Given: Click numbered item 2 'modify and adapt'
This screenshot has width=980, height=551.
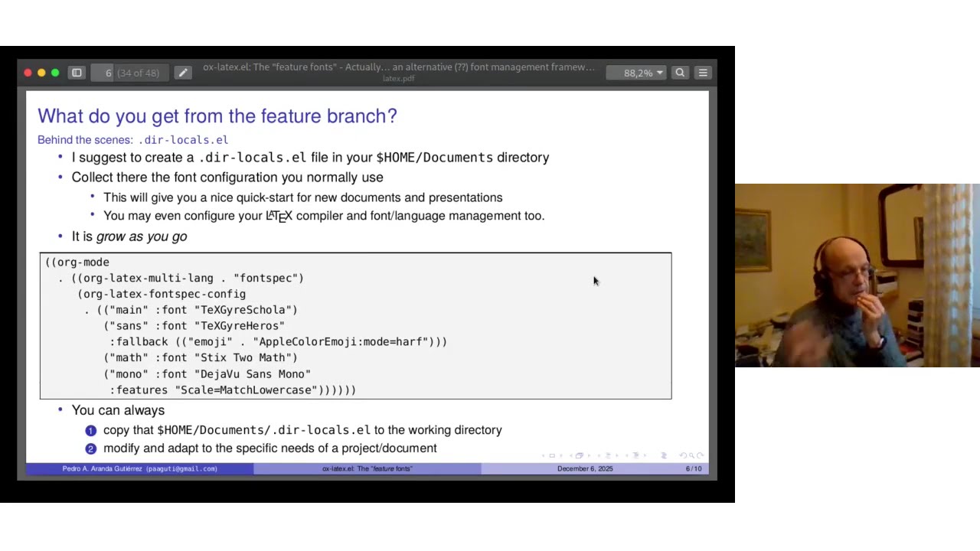Looking at the screenshot, I should 270,448.
